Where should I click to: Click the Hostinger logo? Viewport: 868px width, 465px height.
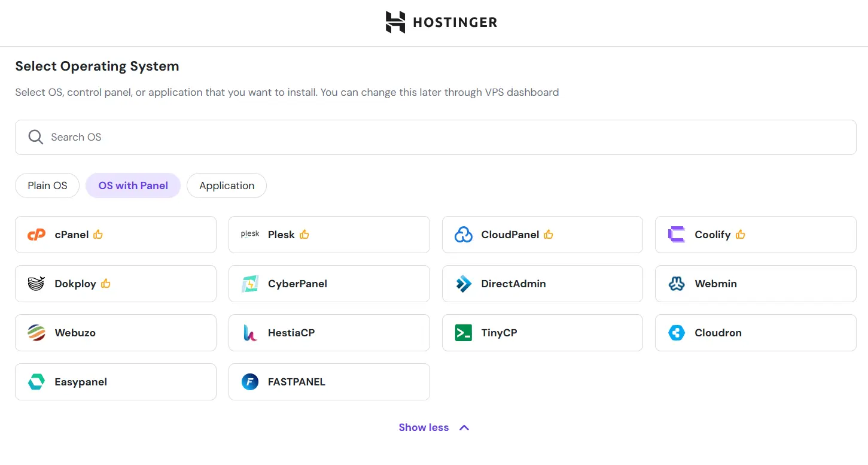(441, 23)
